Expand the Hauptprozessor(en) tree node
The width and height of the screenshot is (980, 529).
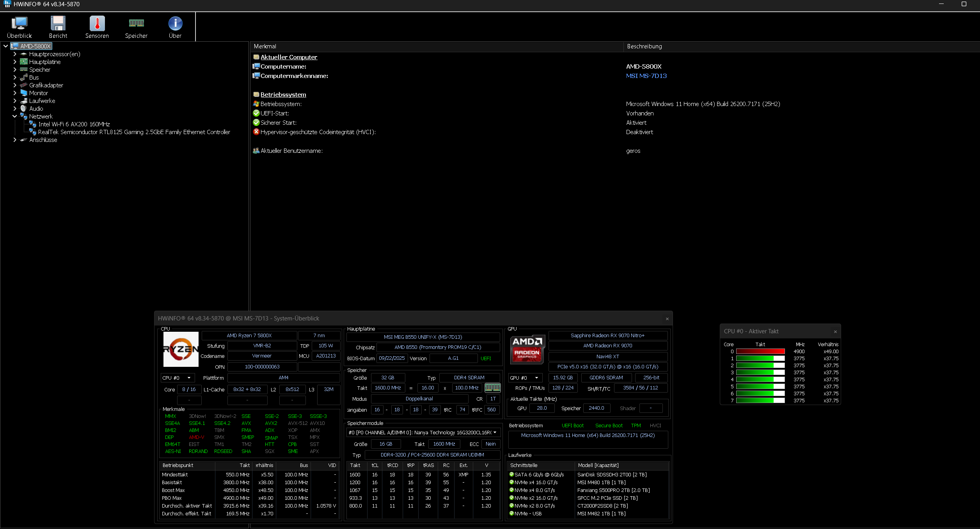pyautogui.click(x=15, y=54)
